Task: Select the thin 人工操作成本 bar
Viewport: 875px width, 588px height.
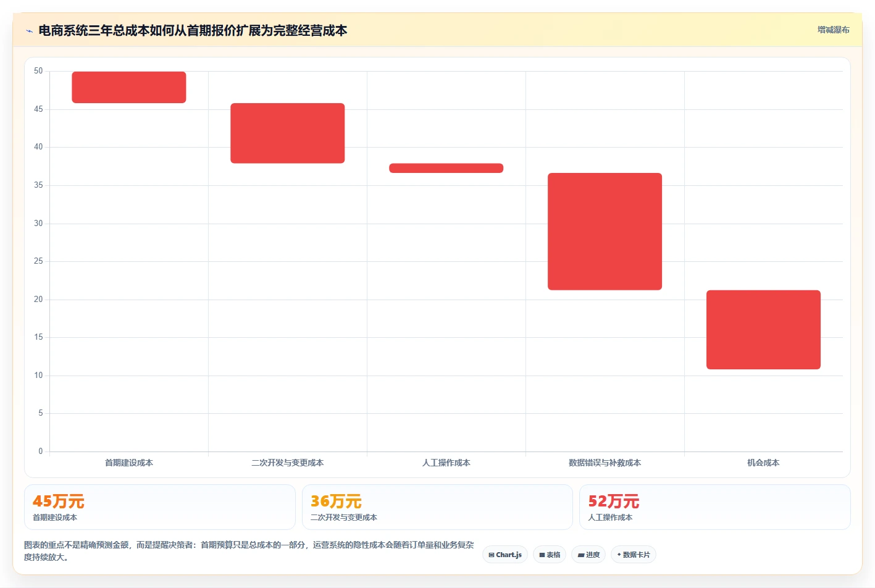Action: point(446,168)
